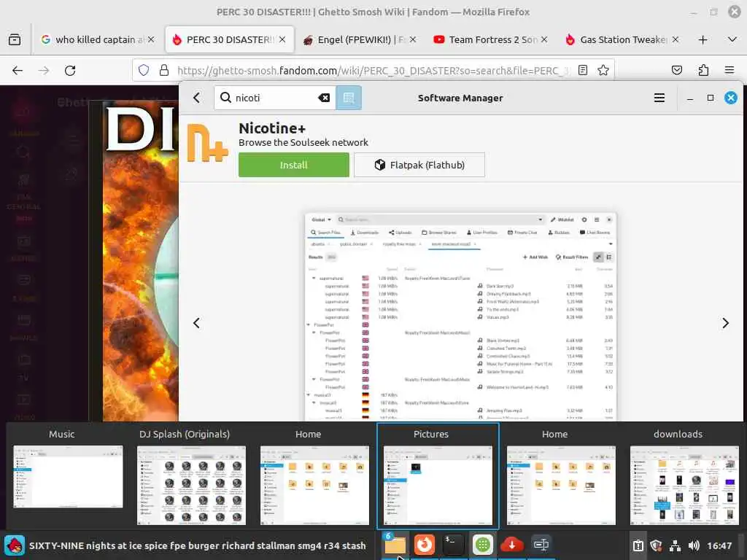Open the red cloud download taskbar icon
This screenshot has height=560, width=747.
(x=511, y=545)
